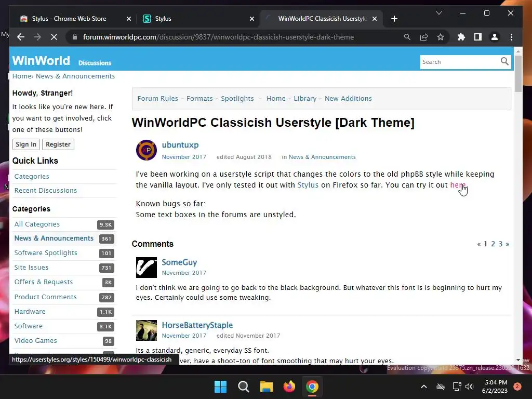Open the Site Issues category
This screenshot has height=399, width=532.
[31, 268]
